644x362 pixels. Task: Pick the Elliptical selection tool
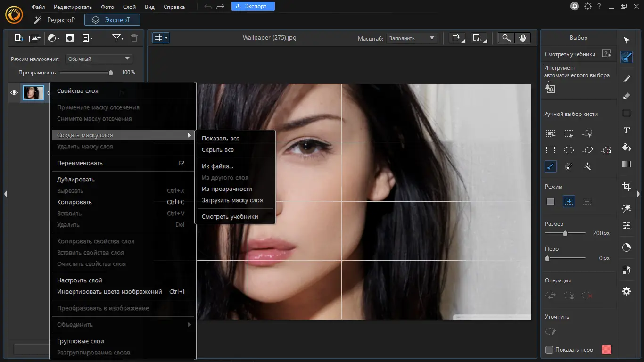point(569,150)
